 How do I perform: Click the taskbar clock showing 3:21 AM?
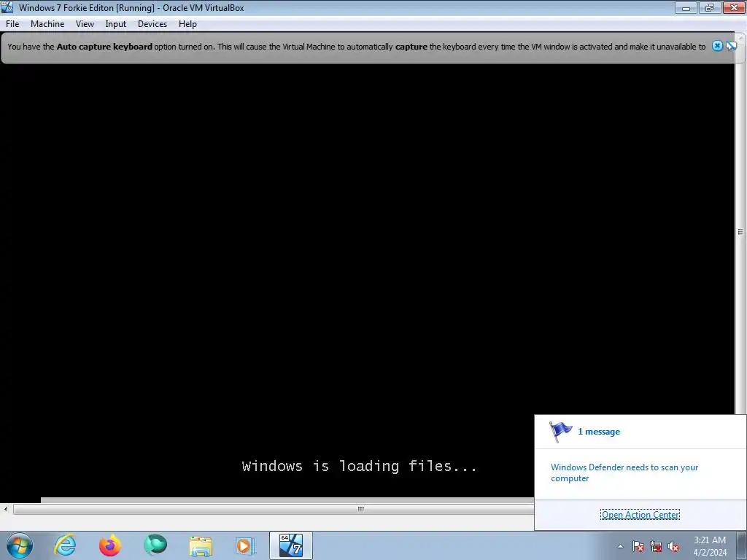click(x=710, y=546)
